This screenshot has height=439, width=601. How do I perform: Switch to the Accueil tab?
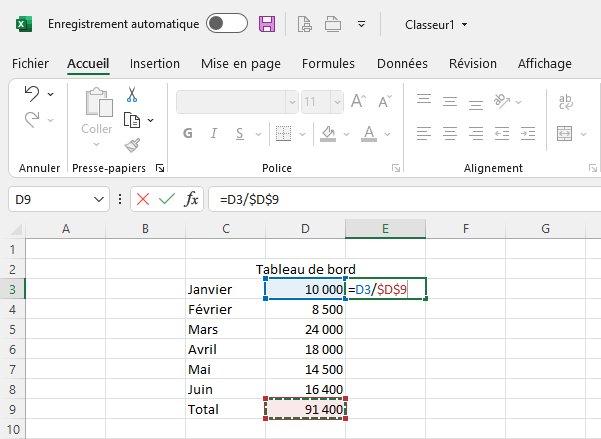[88, 63]
